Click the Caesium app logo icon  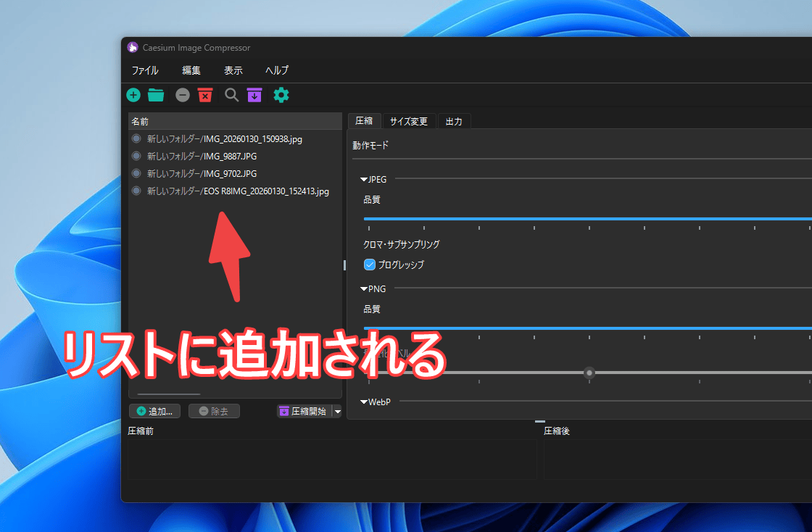point(133,48)
